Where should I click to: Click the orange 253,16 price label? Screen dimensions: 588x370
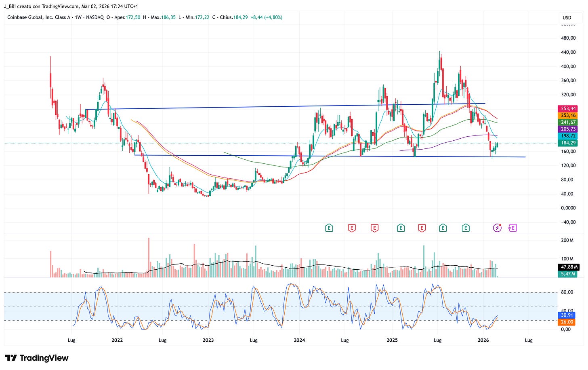coord(568,115)
